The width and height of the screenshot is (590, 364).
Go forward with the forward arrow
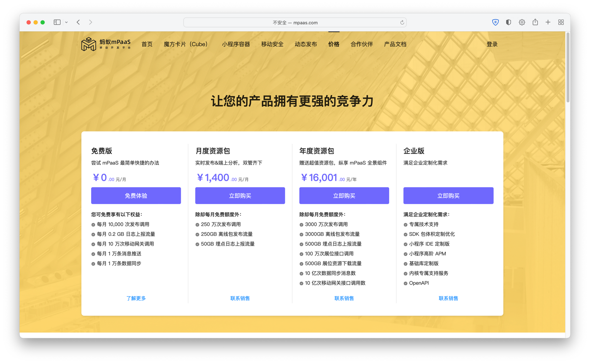(91, 22)
